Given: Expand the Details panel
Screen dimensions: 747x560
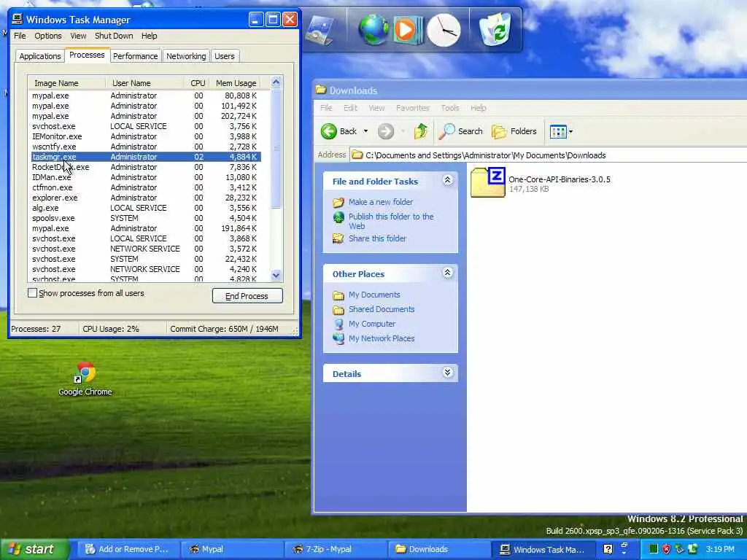Looking at the screenshot, I should click(x=447, y=373).
